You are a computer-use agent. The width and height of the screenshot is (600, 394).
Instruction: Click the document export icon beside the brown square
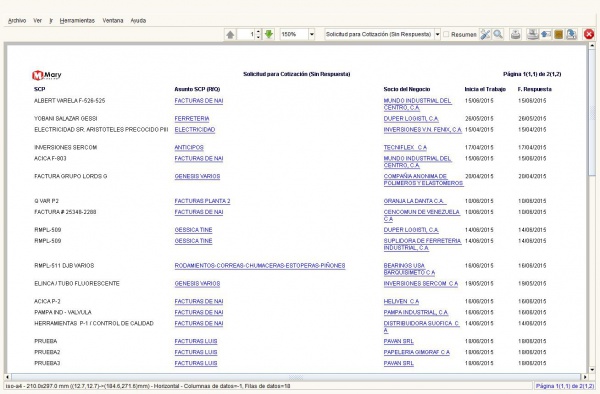pos(571,34)
